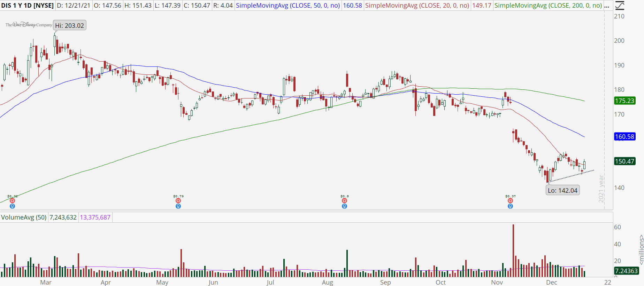This screenshot has width=644, height=286.
Task: Click the blue lightbulb icon below $0.8
Action: tap(345, 206)
